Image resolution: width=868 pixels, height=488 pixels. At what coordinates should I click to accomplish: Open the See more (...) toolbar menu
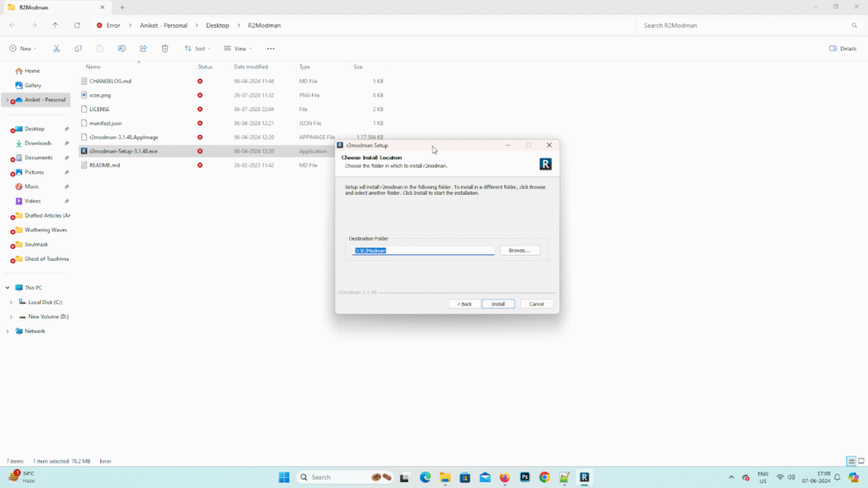(x=270, y=48)
